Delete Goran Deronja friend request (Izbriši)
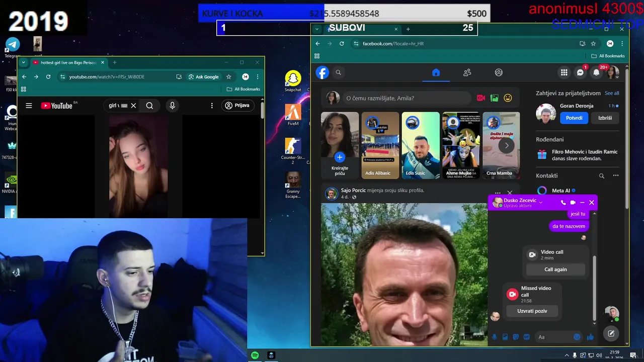The width and height of the screenshot is (644, 362). point(605,118)
